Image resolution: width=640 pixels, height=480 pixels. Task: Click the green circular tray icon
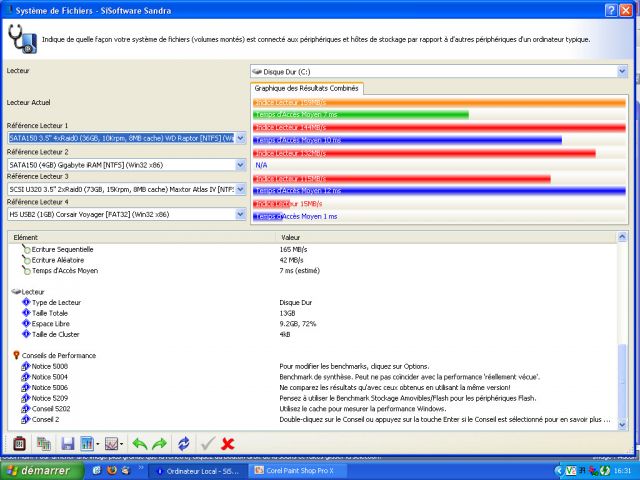pyautogui.click(x=605, y=471)
